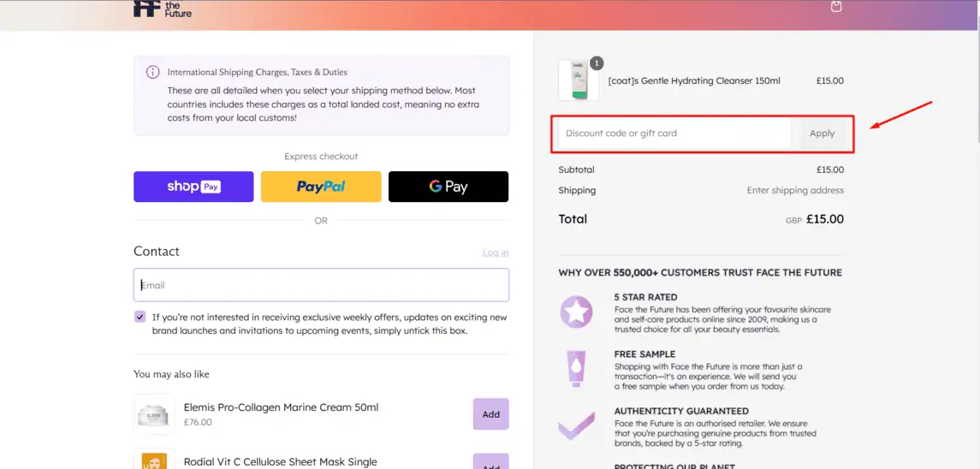Click the GBP £15.00 total amount

coord(814,219)
